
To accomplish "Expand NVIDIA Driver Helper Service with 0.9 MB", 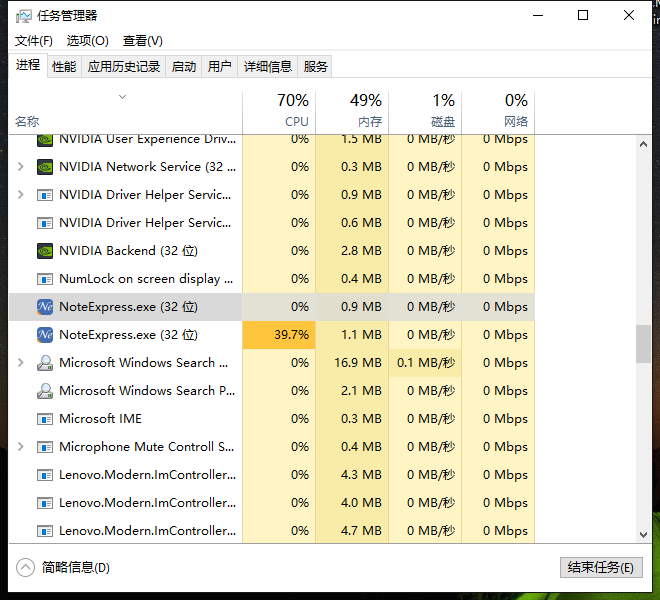I will click(x=20, y=195).
